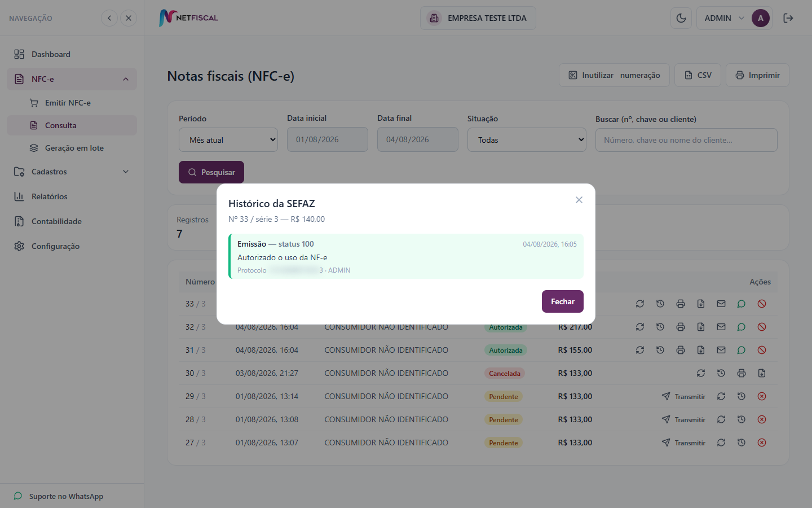Open history for note 31

point(660,350)
